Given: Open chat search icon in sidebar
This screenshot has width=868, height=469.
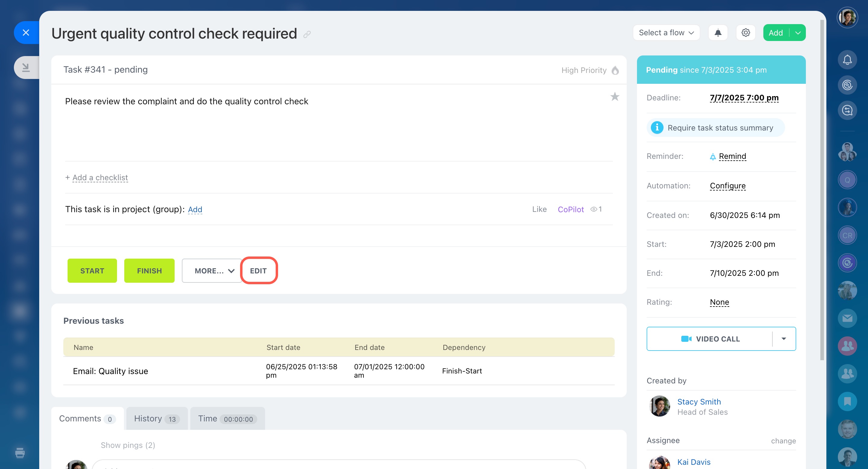Looking at the screenshot, I should pyautogui.click(x=847, y=110).
